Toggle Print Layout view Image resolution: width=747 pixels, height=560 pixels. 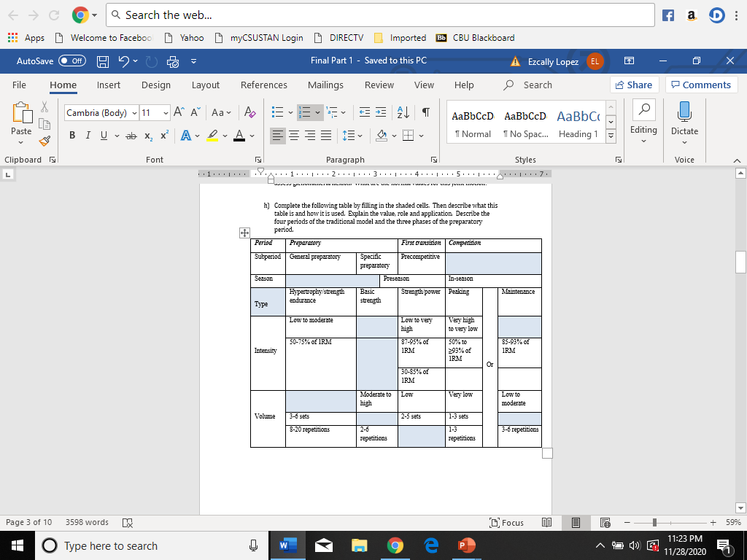(576, 523)
